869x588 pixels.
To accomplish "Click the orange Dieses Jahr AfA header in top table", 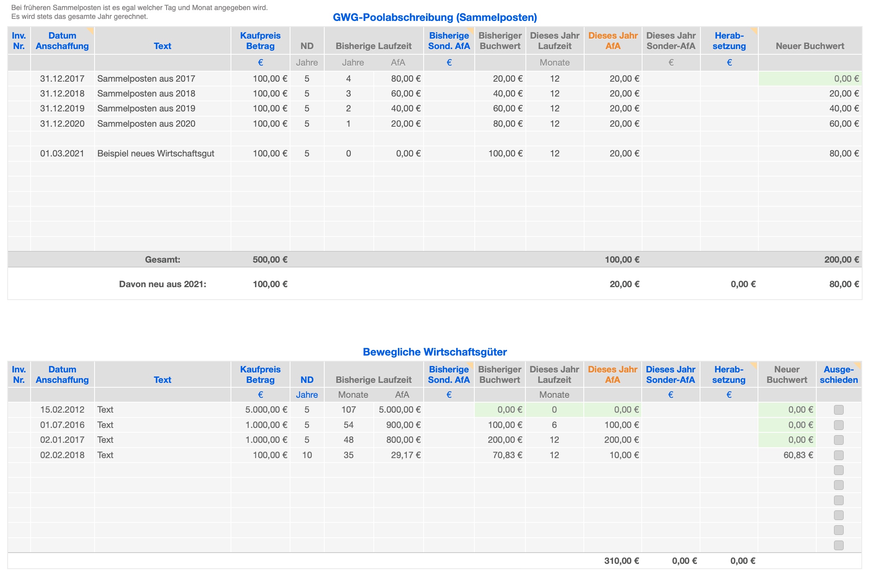I will tap(613, 41).
